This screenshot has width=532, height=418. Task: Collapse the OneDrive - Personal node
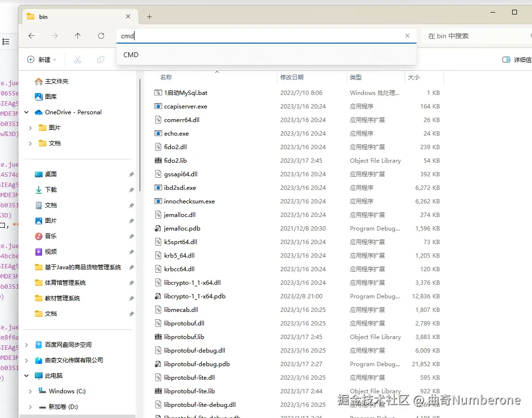tap(27, 112)
